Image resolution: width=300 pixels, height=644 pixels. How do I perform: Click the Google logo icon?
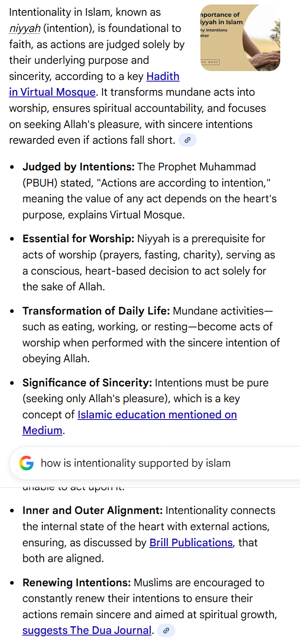[27, 463]
